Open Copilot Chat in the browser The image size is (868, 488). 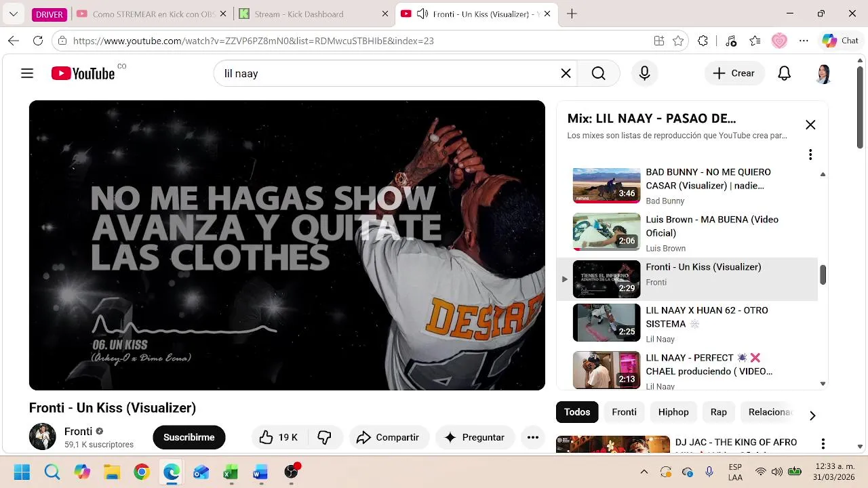coord(841,41)
